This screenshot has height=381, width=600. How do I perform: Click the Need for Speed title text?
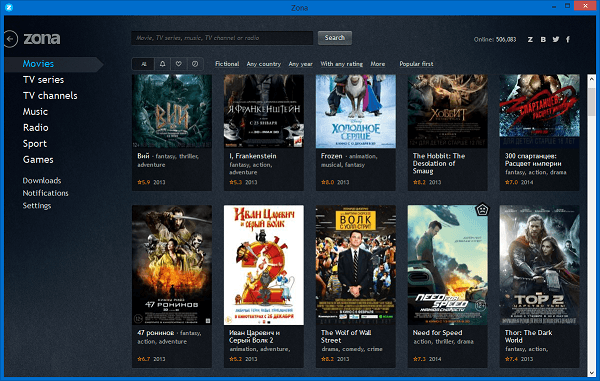(x=437, y=333)
